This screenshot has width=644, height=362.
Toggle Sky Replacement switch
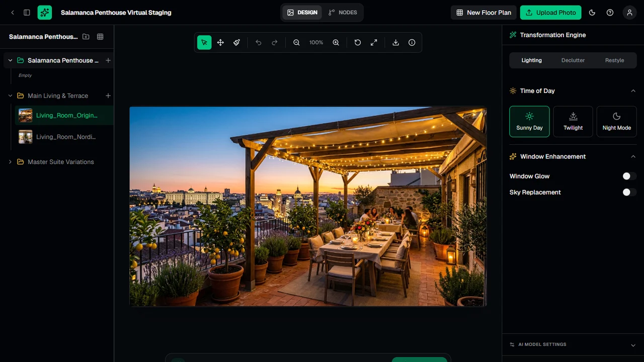tap(629, 192)
